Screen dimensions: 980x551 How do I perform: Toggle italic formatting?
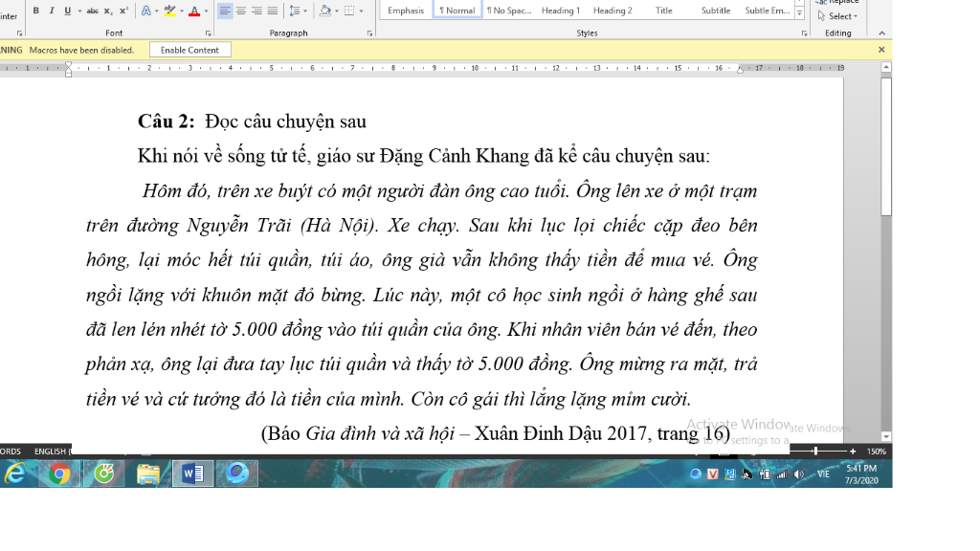tap(52, 11)
